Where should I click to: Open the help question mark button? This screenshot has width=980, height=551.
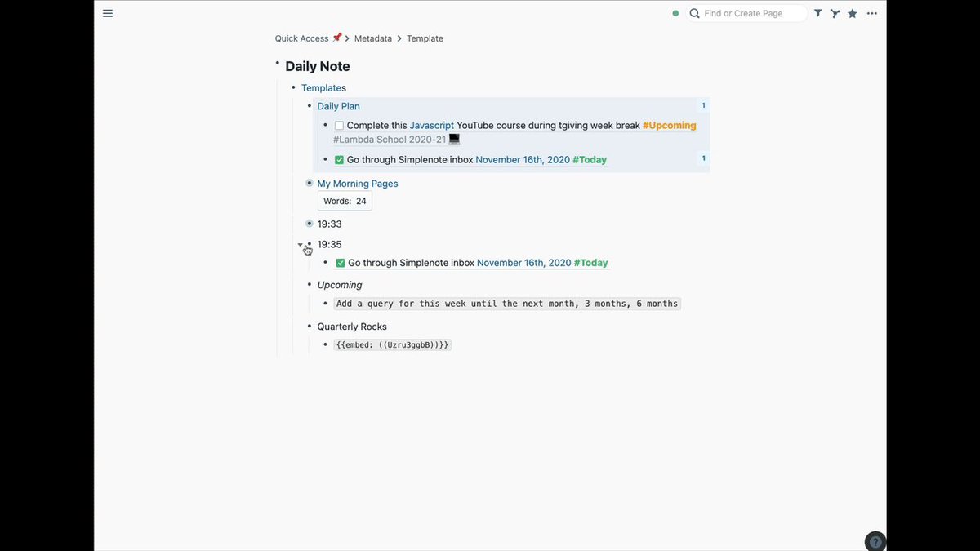tap(875, 541)
